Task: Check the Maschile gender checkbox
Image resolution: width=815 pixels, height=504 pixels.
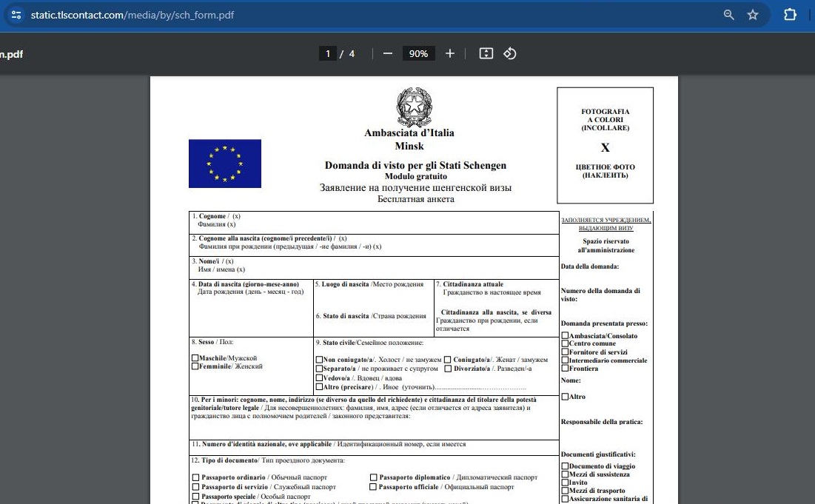Action: coord(195,358)
